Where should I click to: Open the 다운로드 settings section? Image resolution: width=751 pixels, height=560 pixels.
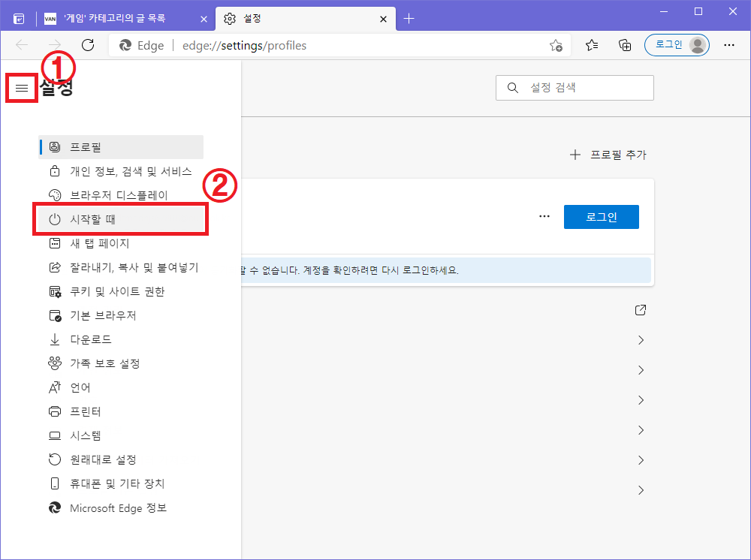(x=121, y=339)
